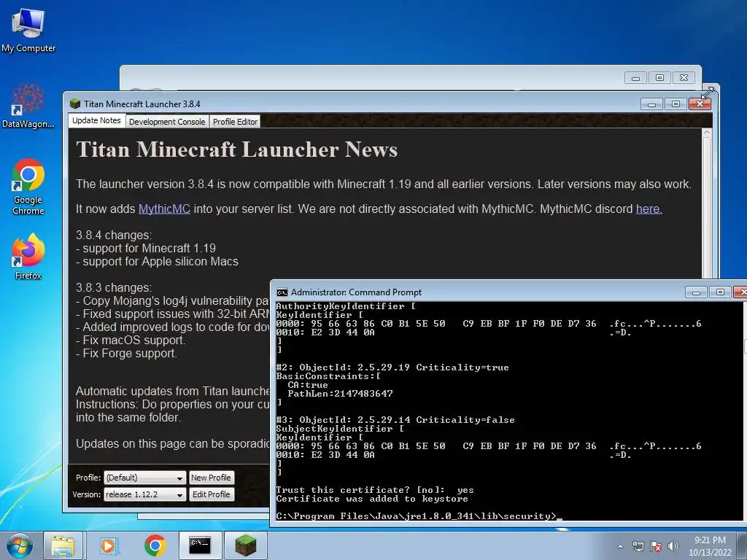
Task: Open Windows Explorer from taskbar
Action: coord(63,545)
